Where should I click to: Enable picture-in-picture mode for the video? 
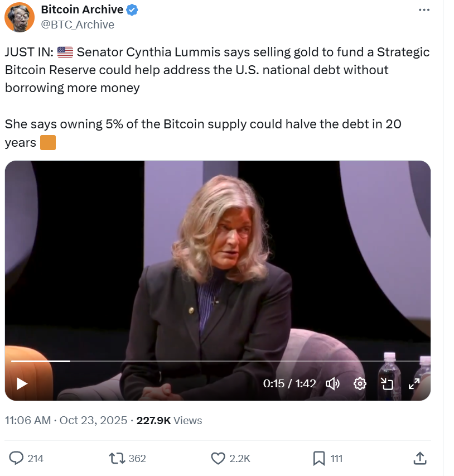tap(387, 383)
